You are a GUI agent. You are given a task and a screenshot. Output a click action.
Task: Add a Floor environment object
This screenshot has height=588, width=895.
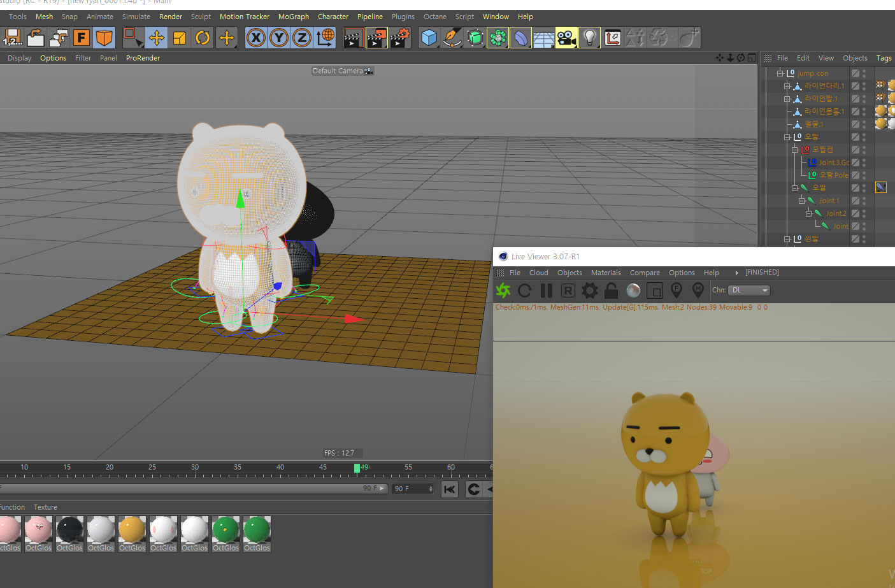[543, 38]
